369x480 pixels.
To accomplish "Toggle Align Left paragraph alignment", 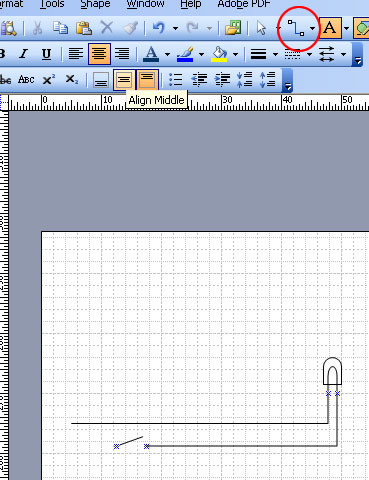I will [x=76, y=54].
